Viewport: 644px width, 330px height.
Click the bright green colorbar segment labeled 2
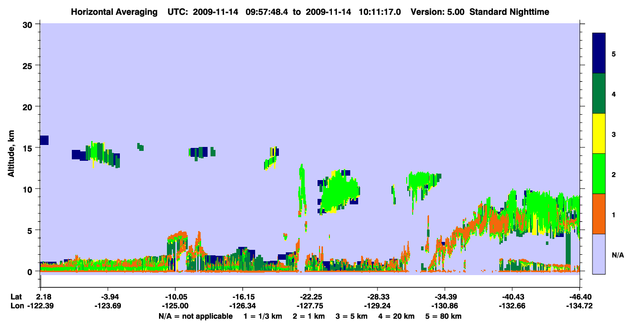coord(599,174)
